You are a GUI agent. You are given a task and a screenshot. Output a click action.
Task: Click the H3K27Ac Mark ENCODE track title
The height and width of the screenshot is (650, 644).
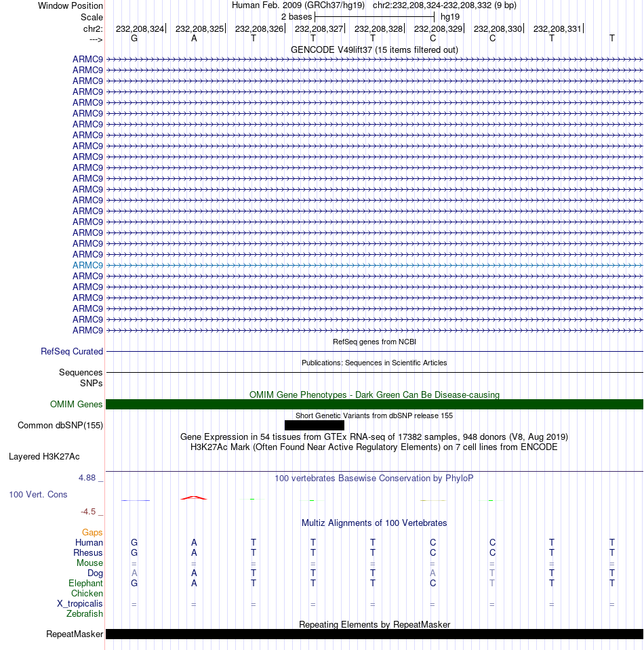(374, 447)
